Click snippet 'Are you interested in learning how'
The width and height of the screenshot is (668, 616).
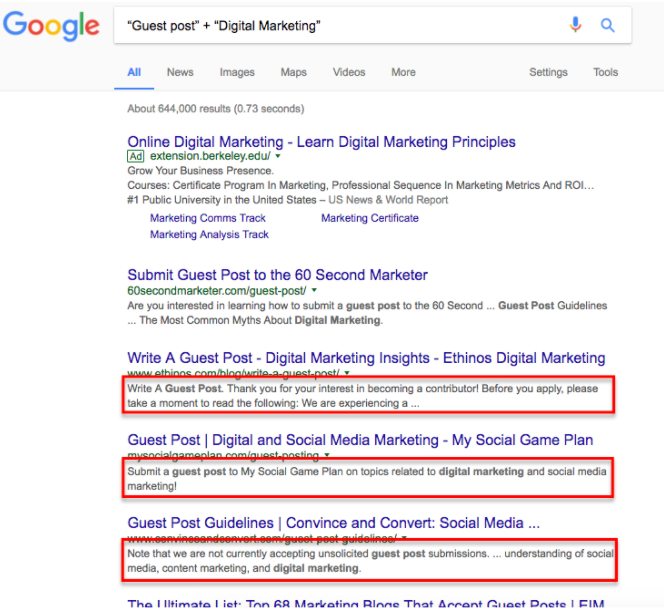[x=367, y=313]
